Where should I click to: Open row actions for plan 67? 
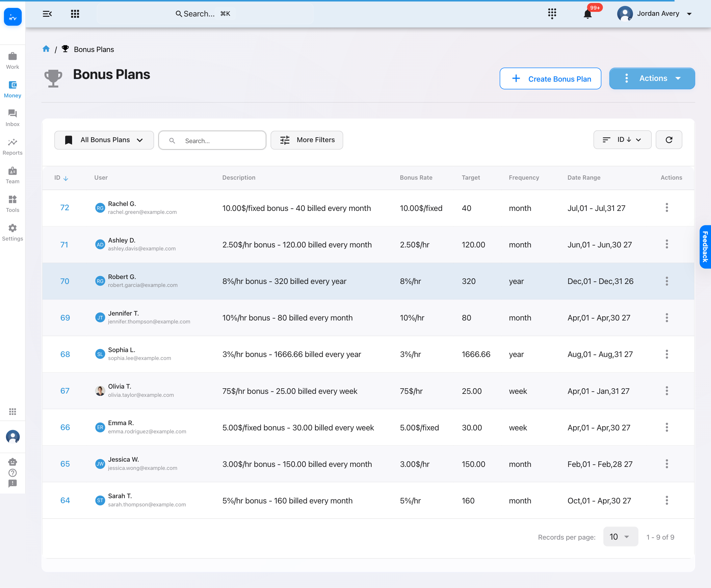pos(667,391)
